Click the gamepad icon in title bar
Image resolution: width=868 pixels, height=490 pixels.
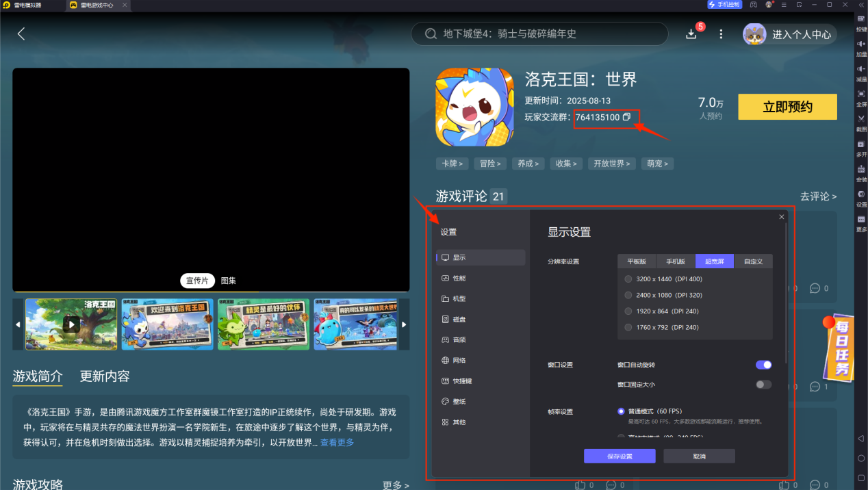pyautogui.click(x=754, y=5)
